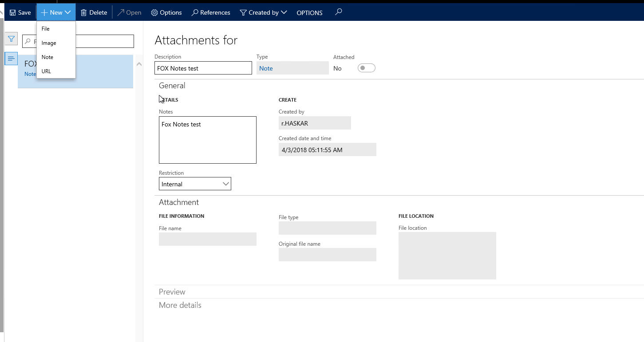Toggle the Attached switch
Viewport: 644px width, 342px height.
(366, 68)
